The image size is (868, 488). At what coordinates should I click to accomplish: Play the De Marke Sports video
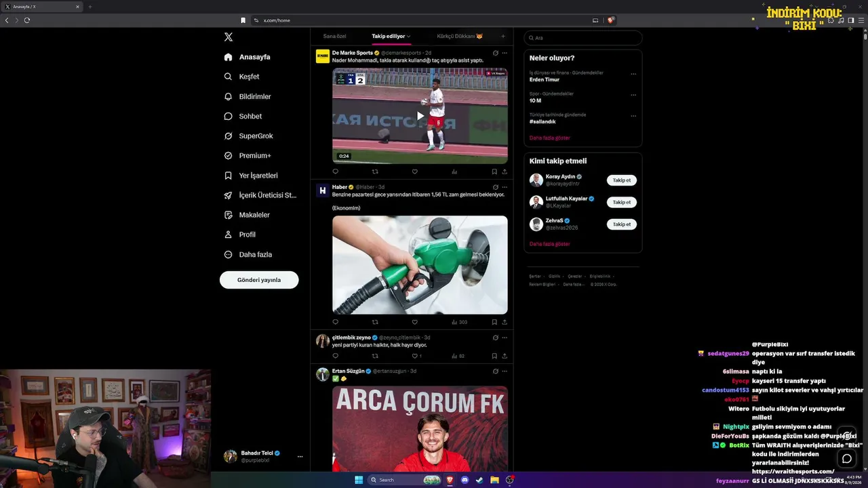point(420,116)
